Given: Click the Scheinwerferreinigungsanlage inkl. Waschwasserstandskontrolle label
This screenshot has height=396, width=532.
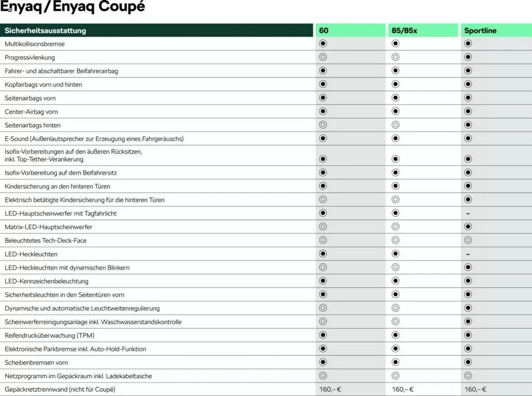Looking at the screenshot, I should pyautogui.click(x=93, y=322).
